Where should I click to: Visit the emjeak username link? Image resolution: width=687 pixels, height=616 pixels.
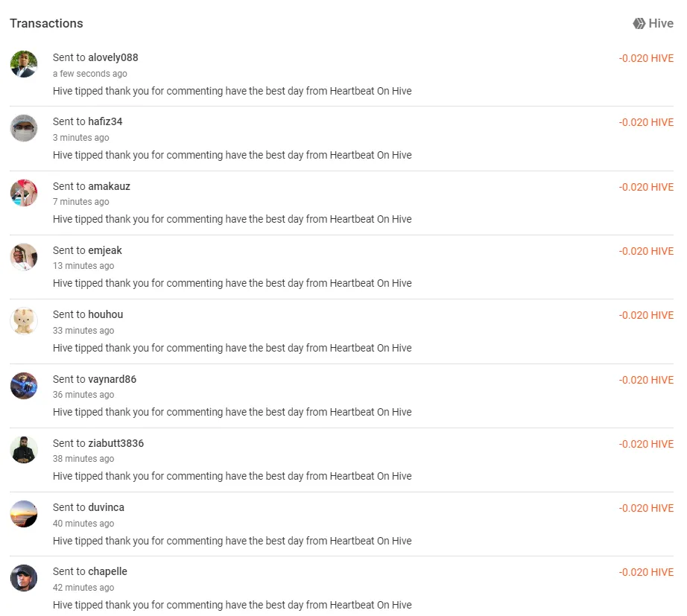[x=105, y=250]
